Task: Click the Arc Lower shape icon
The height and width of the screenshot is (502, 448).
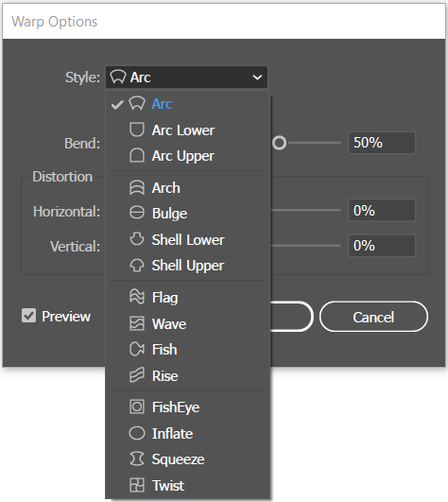Action: point(137,130)
